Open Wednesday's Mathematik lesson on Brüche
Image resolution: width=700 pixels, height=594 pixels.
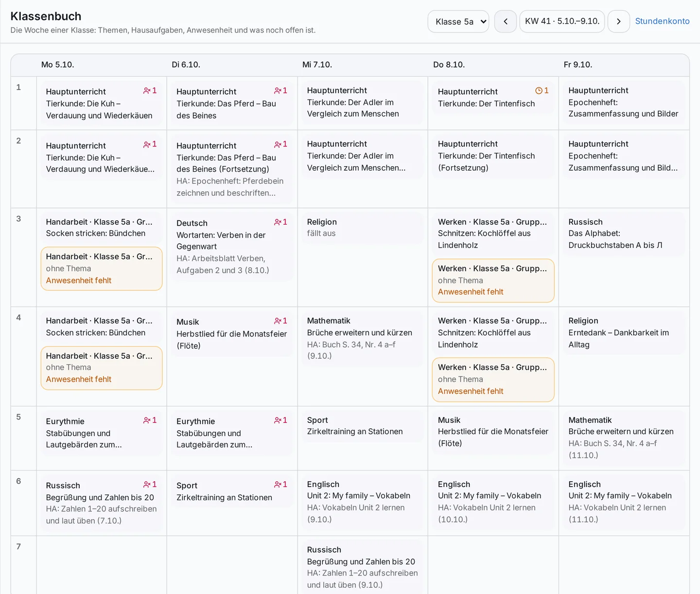pos(363,339)
